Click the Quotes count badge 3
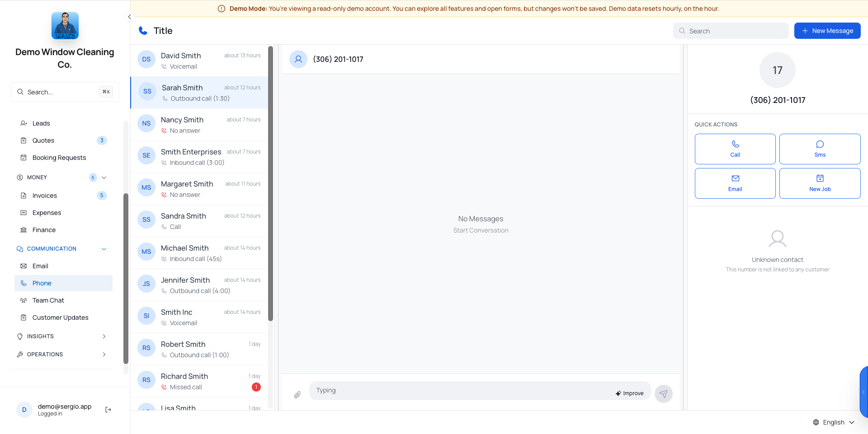 pyautogui.click(x=102, y=140)
